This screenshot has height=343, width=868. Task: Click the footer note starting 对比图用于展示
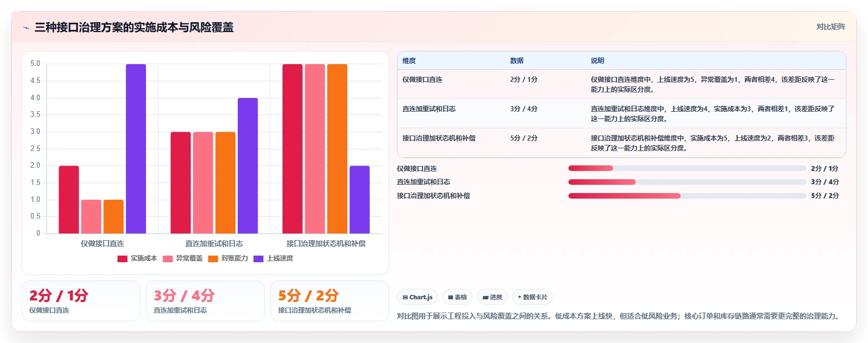pyautogui.click(x=620, y=316)
